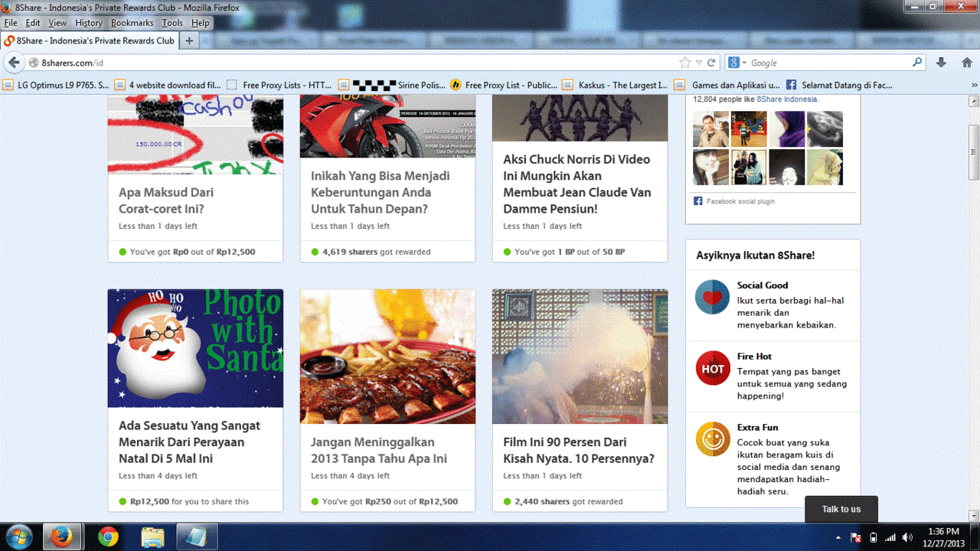The height and width of the screenshot is (551, 980).
Task: Open the address bar history dropdown arrow
Action: [698, 63]
